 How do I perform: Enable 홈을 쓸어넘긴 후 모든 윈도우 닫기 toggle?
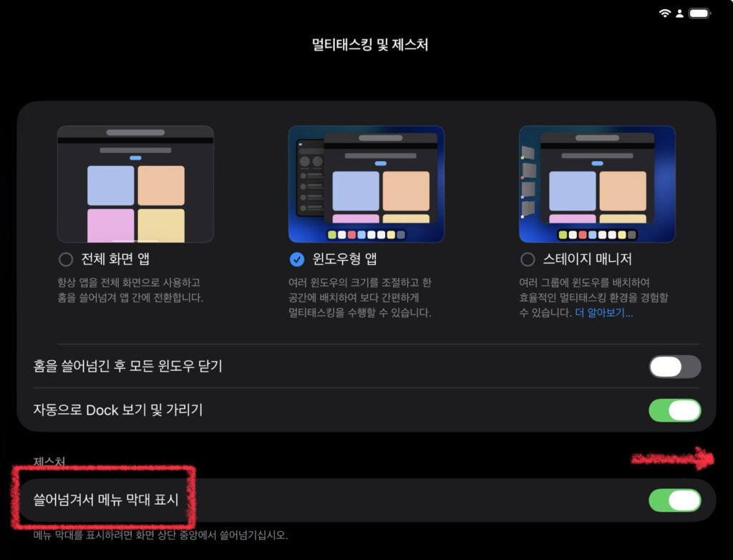[x=674, y=367]
